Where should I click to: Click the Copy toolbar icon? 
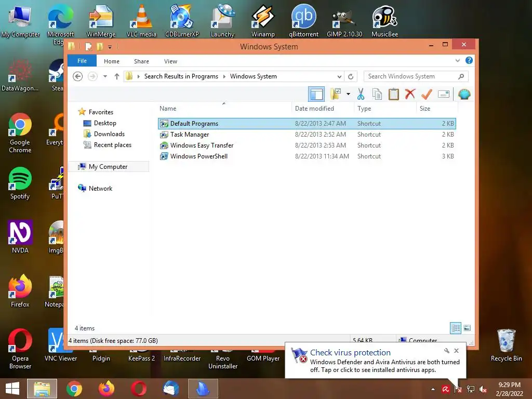(x=377, y=94)
